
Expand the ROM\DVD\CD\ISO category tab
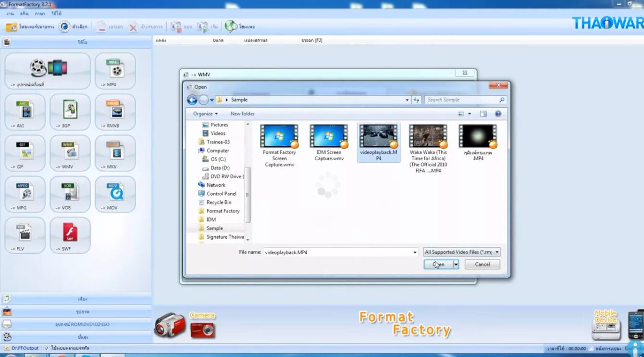tap(76, 324)
